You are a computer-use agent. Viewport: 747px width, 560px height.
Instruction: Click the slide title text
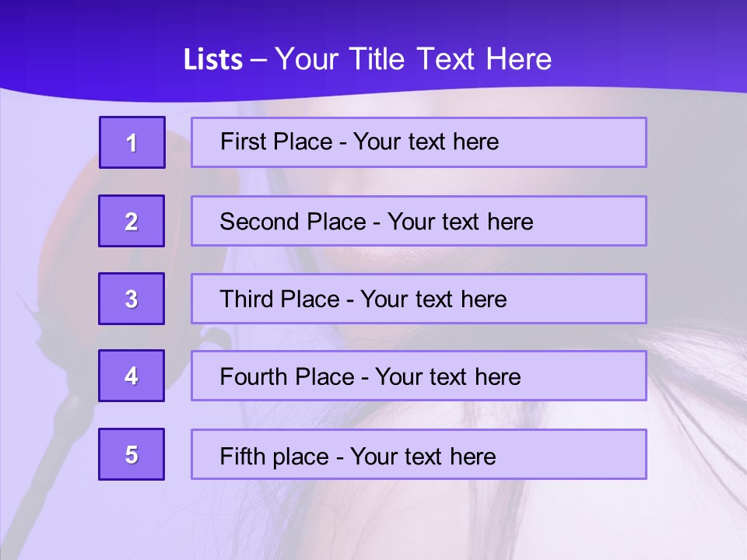pos(367,59)
